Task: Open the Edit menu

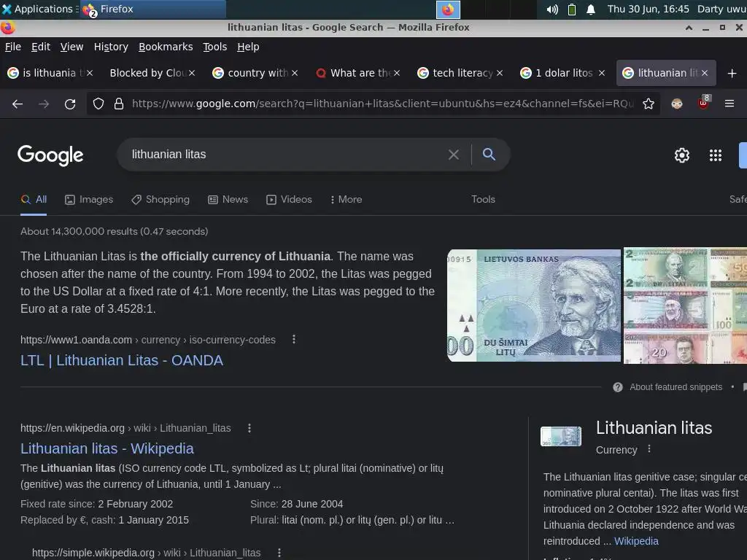Action: pos(41,47)
